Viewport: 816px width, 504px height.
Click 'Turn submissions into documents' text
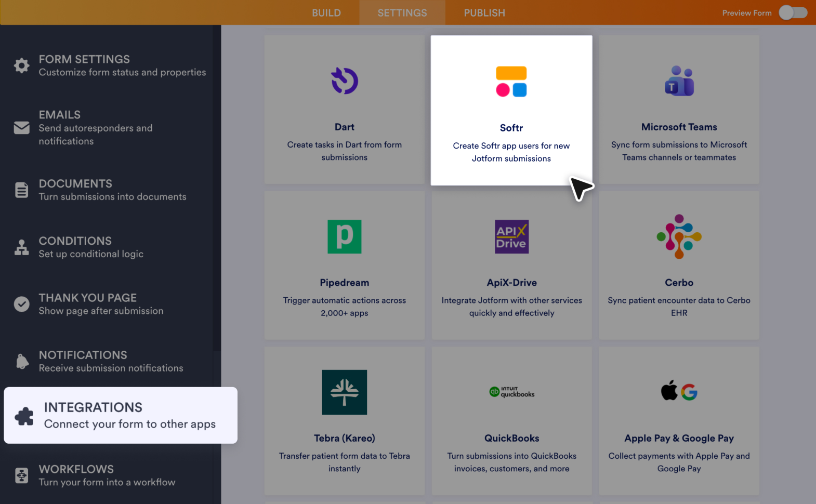[x=112, y=197]
